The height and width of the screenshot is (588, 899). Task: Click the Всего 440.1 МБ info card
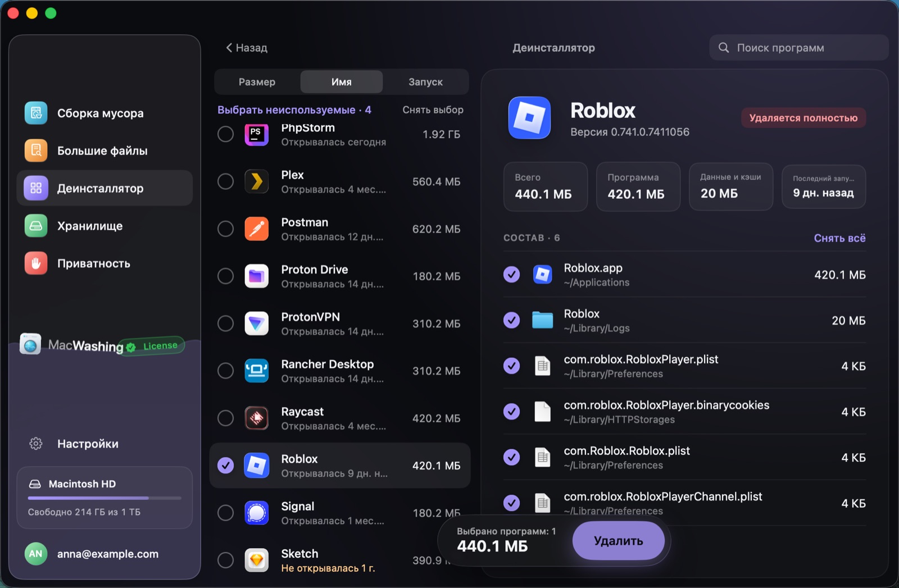tap(546, 186)
